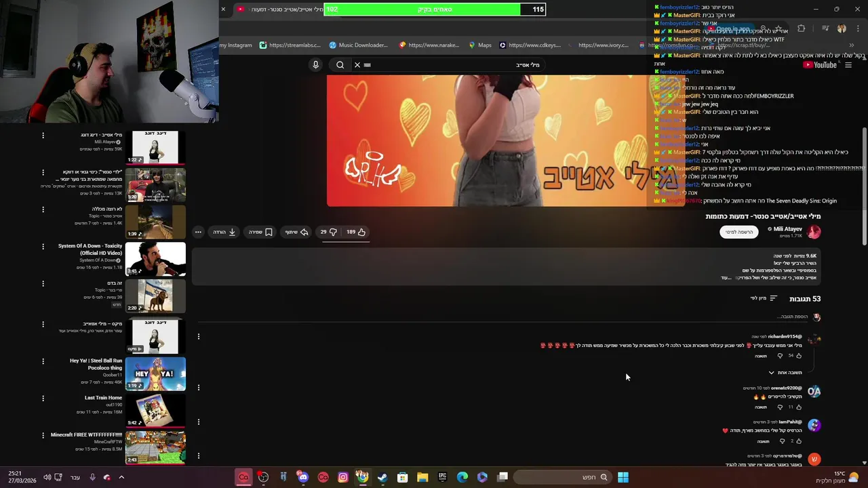Expand the video description with 'more'
This screenshot has height=488, width=868.
click(x=726, y=278)
